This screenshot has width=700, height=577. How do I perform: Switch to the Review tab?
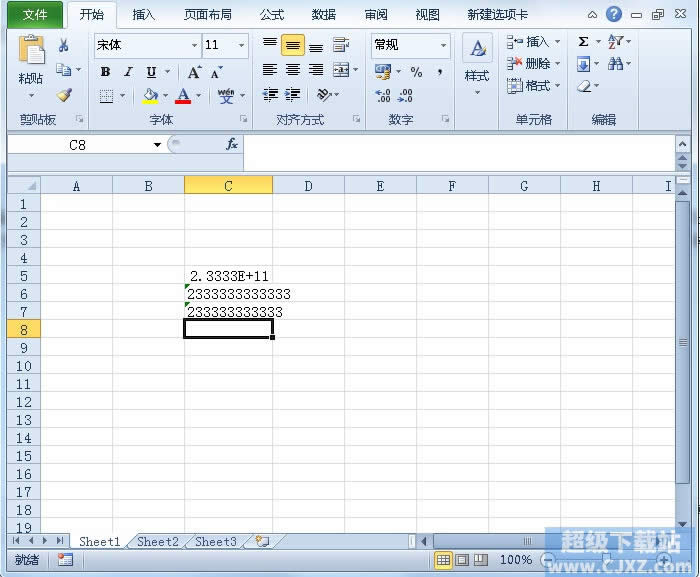click(376, 15)
